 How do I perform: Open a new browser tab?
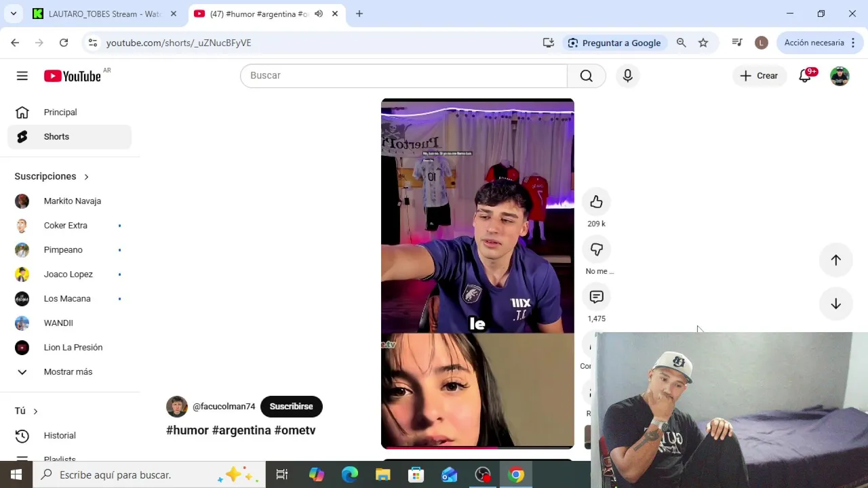pyautogui.click(x=359, y=14)
